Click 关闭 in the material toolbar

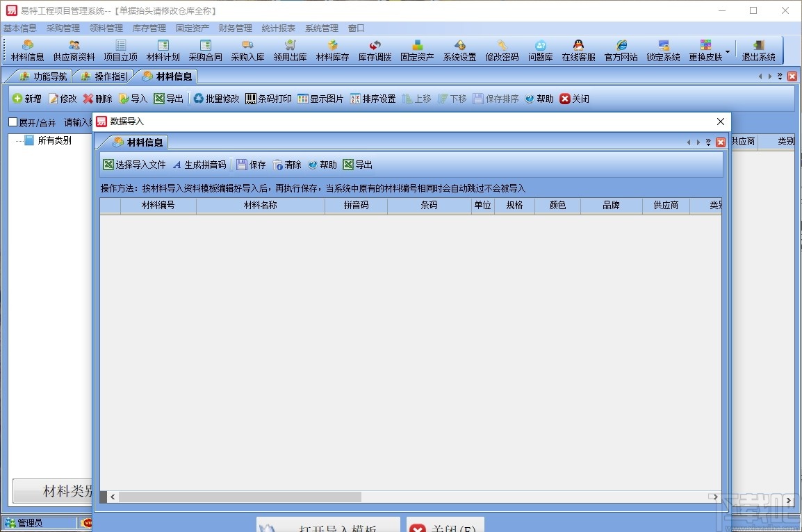[x=574, y=99]
